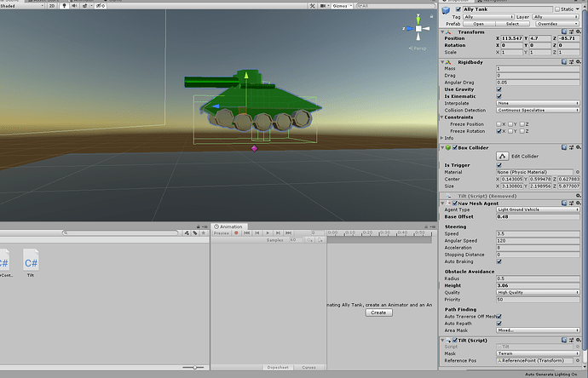
Task: Open the scene tools wrench icon
Action: tap(312, 6)
